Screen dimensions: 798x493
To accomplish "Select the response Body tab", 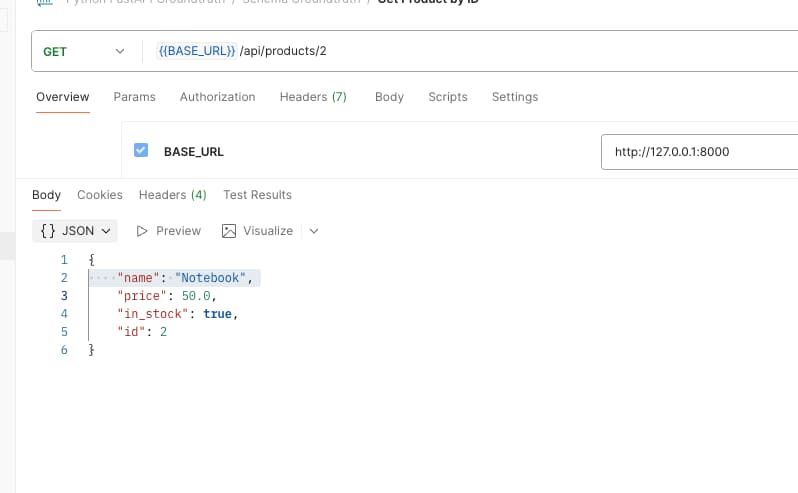I will pos(46,195).
